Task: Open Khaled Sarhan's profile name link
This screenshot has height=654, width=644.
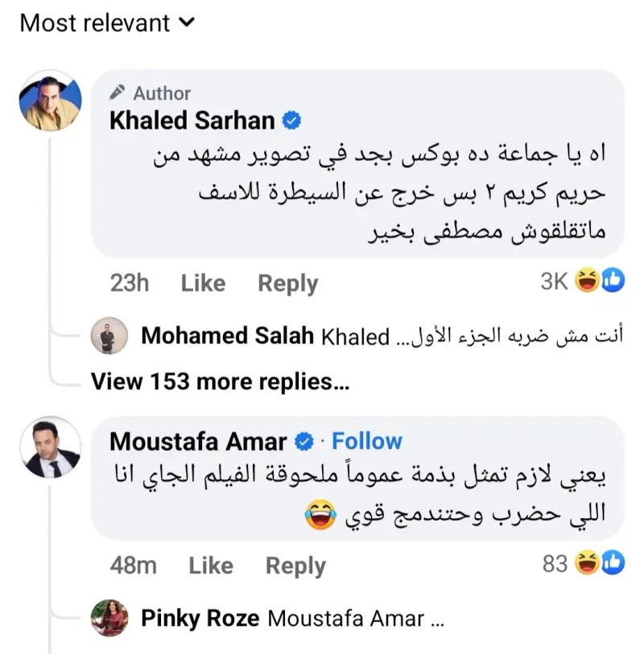Action: pyautogui.click(x=192, y=121)
